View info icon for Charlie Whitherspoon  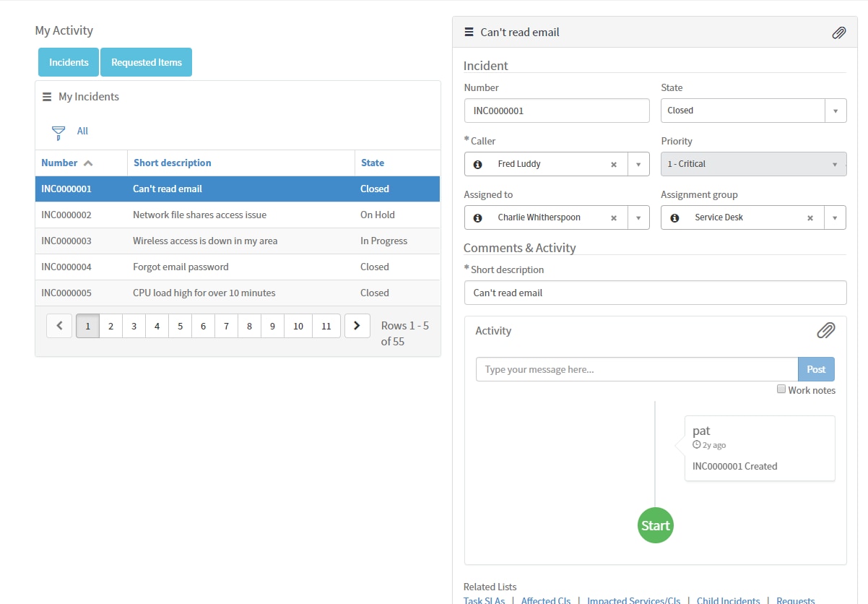coord(477,217)
